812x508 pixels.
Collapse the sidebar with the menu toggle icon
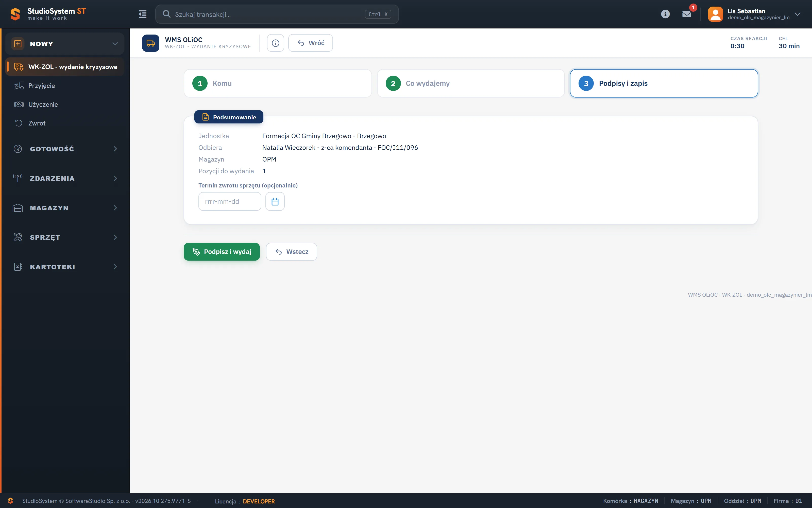tap(143, 14)
